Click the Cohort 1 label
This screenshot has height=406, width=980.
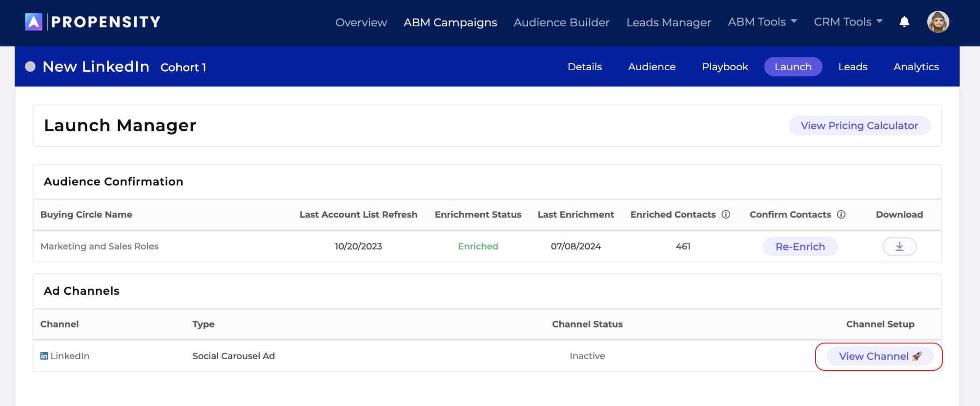[x=184, y=67]
